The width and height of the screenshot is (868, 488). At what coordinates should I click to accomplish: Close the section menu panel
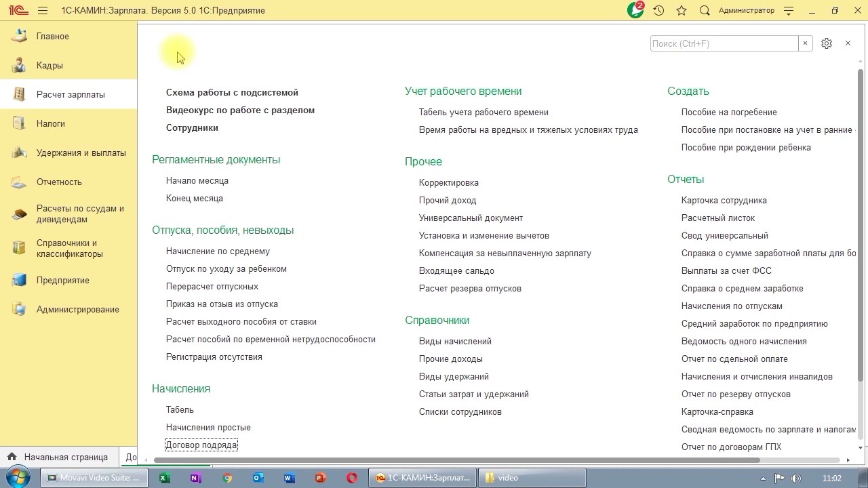coord(848,43)
